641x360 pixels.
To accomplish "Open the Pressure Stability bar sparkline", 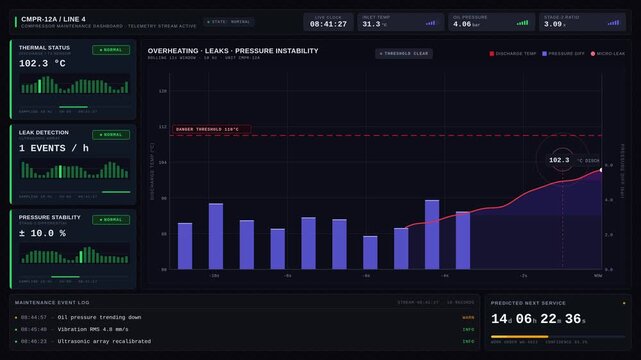I will pyautogui.click(x=74, y=254).
